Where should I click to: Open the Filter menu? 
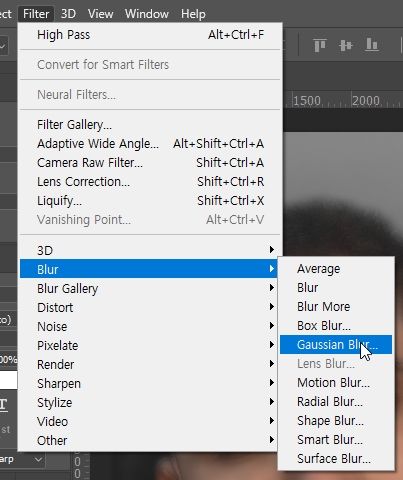36,14
